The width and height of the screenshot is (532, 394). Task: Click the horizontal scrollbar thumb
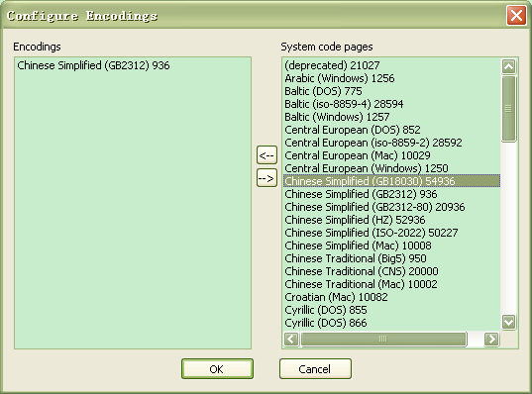383,339
